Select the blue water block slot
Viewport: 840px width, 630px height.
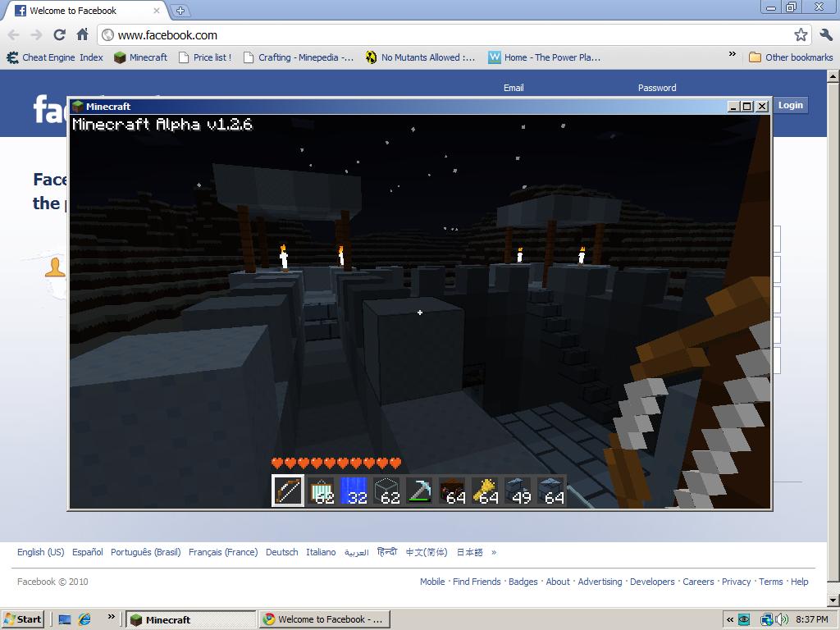354,491
